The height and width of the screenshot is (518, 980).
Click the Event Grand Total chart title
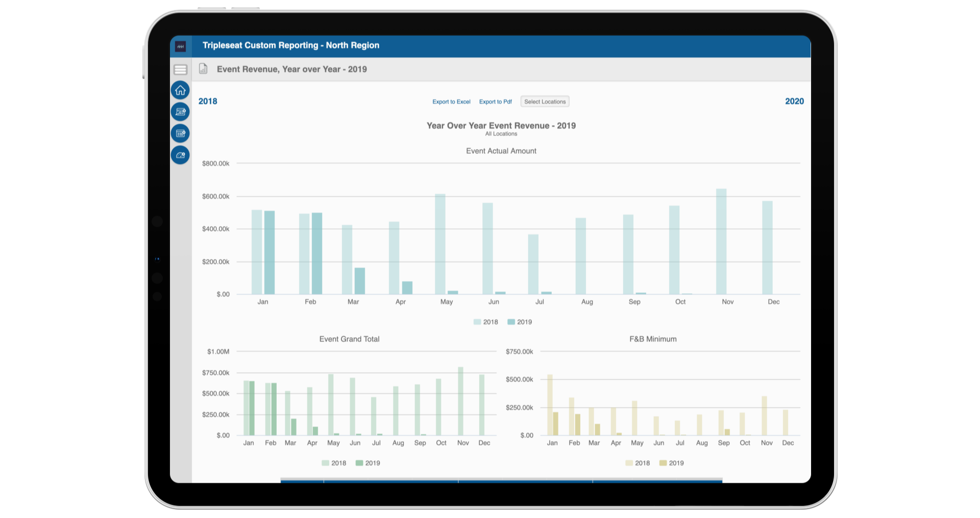349,339
